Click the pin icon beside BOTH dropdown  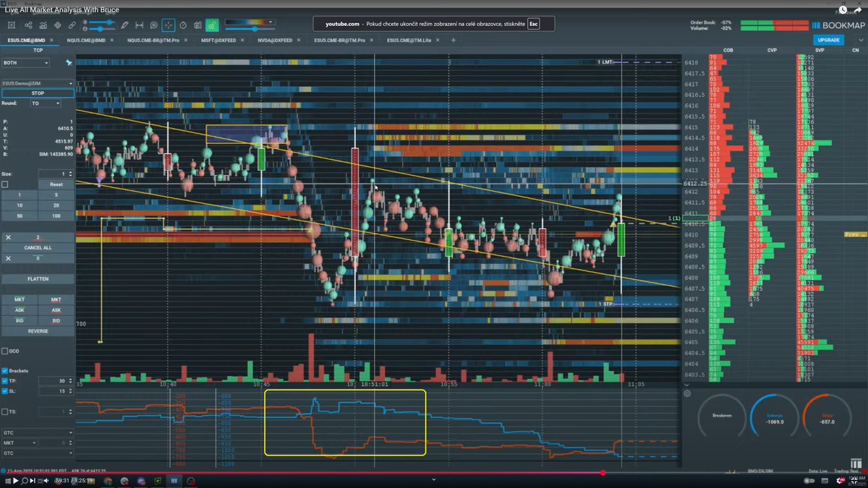coord(69,63)
